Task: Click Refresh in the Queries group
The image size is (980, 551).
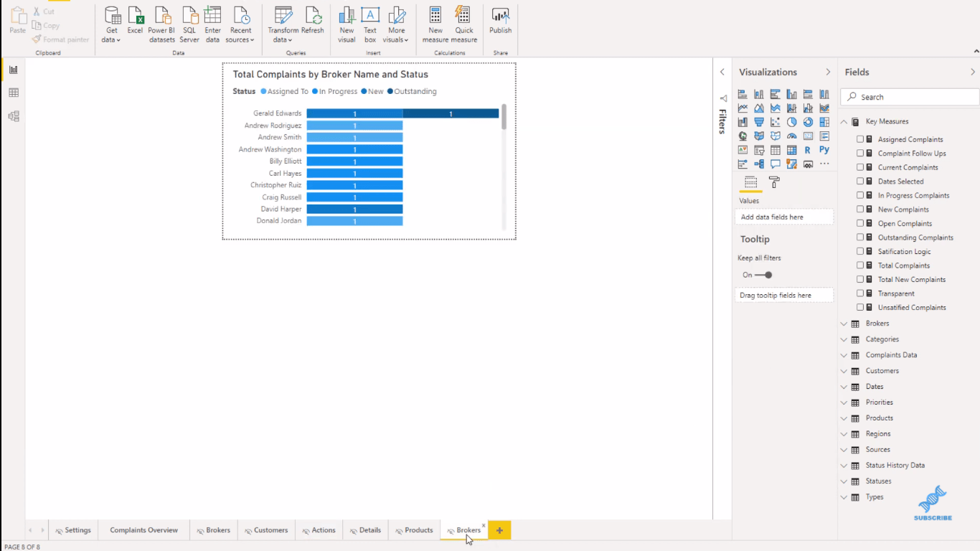Action: (x=313, y=22)
